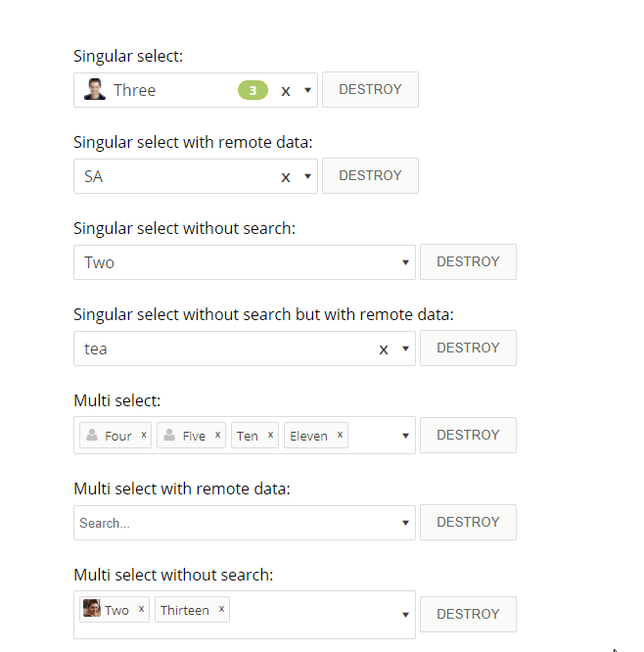This screenshot has width=644, height=652.
Task: Clear the SA remote selection
Action: [x=286, y=177]
